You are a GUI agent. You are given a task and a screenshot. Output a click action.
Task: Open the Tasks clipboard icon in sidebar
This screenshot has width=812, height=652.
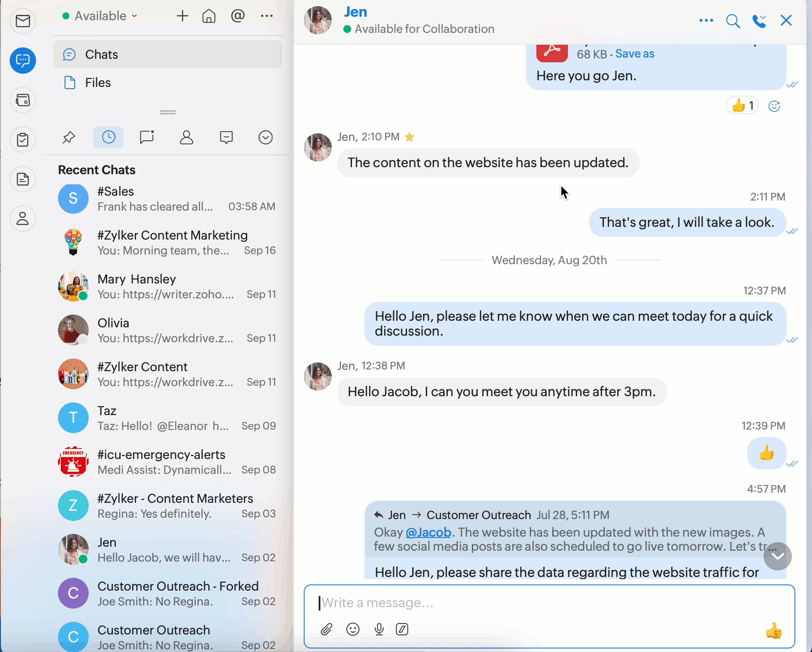(23, 140)
